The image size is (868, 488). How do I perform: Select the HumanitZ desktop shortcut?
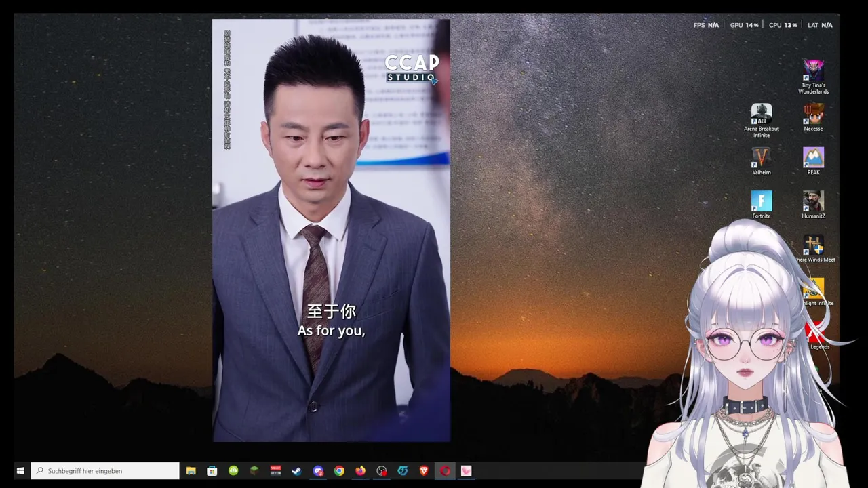tap(813, 205)
